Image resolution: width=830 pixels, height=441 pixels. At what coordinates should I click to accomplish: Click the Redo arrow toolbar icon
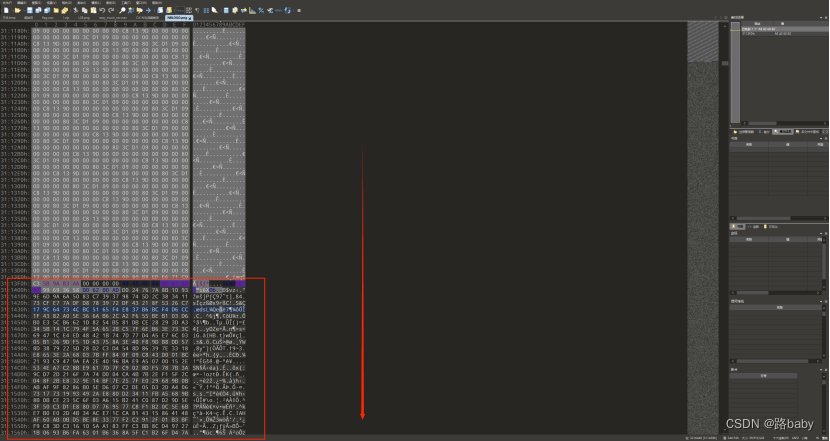click(111, 10)
